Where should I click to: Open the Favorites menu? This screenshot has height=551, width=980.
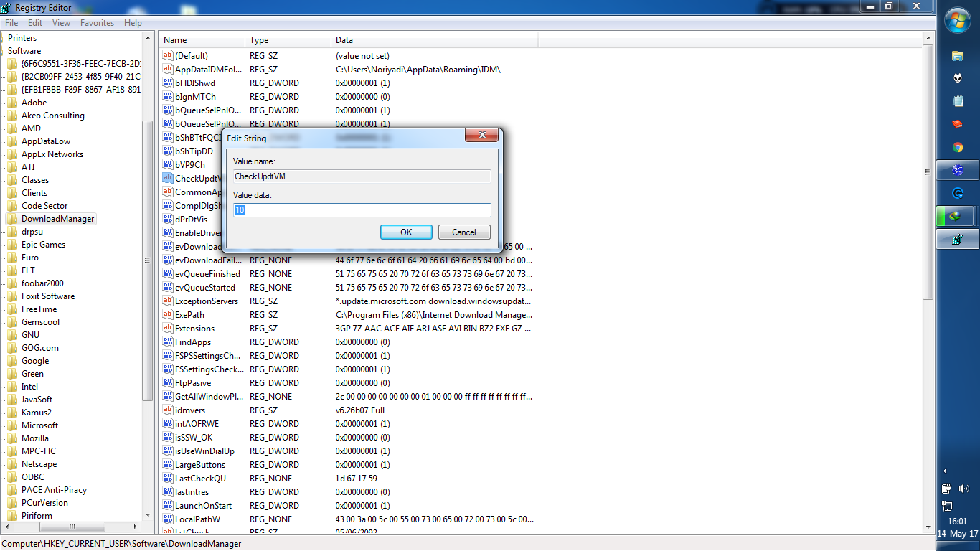(97, 23)
